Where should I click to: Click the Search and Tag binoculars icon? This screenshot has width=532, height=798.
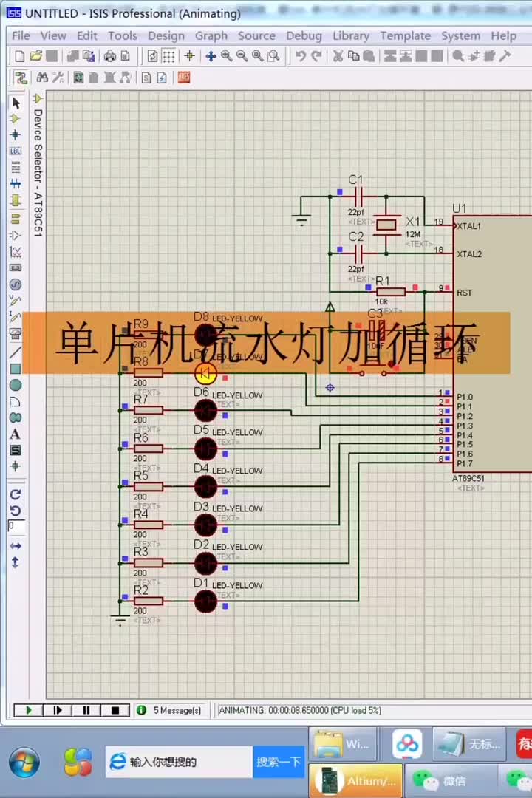[x=42, y=78]
